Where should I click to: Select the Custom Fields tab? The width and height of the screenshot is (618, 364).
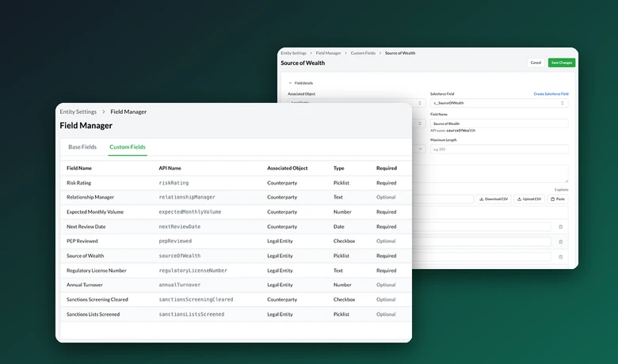pyautogui.click(x=128, y=146)
